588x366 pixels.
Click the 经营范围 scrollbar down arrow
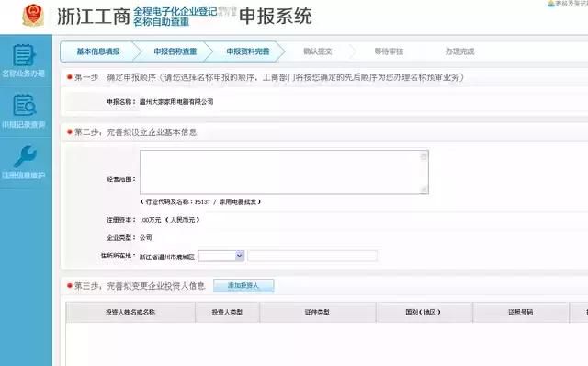point(424,189)
